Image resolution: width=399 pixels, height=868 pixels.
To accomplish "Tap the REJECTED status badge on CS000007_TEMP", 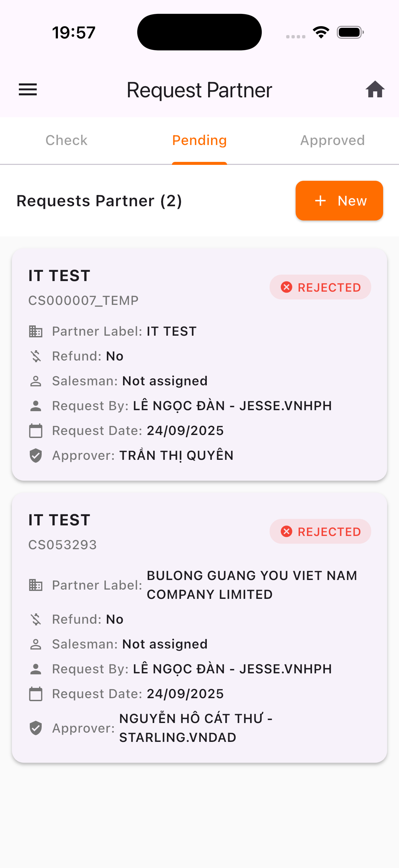I will coord(320,287).
